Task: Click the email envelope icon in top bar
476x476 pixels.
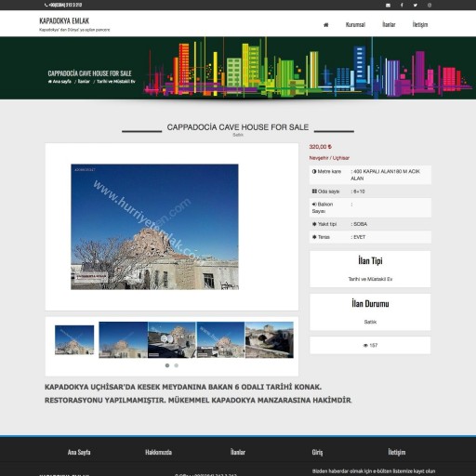Action: [388, 6]
